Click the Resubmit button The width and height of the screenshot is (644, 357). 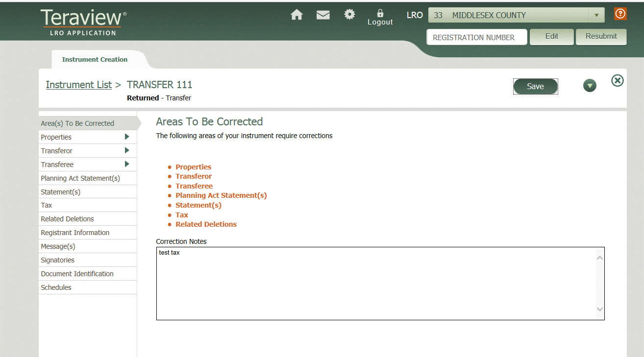(601, 36)
